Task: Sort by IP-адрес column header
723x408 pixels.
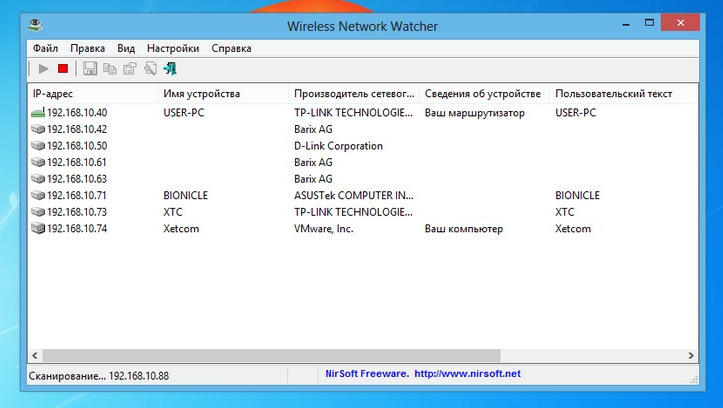Action: pos(93,94)
